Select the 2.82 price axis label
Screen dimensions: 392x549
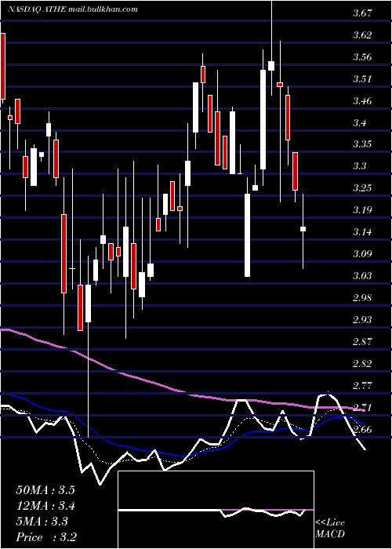362,364
